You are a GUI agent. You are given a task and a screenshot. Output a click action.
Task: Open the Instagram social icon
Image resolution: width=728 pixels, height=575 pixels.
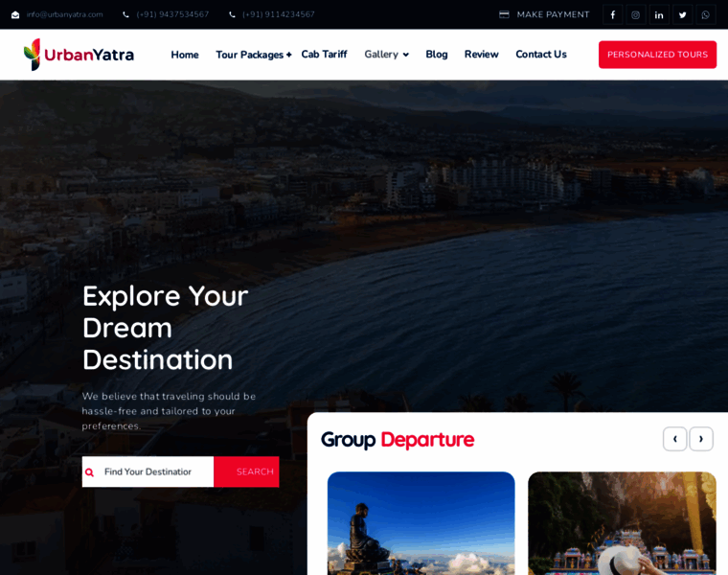(636, 15)
